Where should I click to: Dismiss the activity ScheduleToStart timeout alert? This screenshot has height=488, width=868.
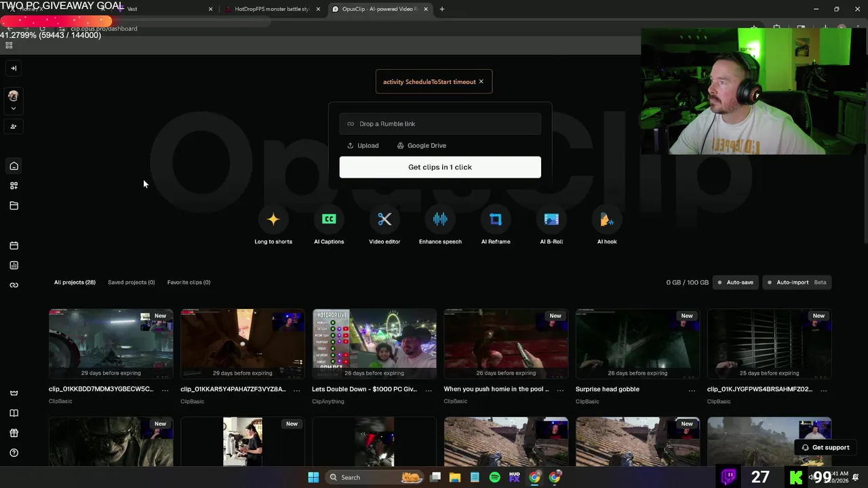(x=481, y=81)
